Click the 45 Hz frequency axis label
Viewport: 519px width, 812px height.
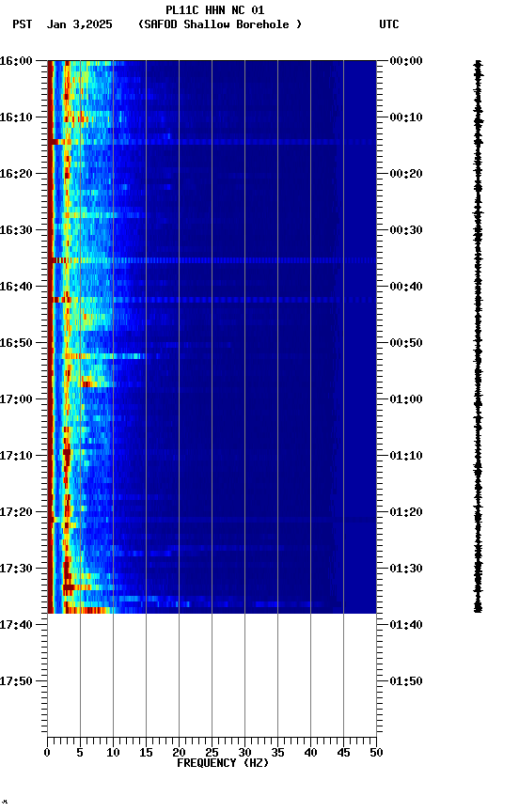pyautogui.click(x=343, y=753)
